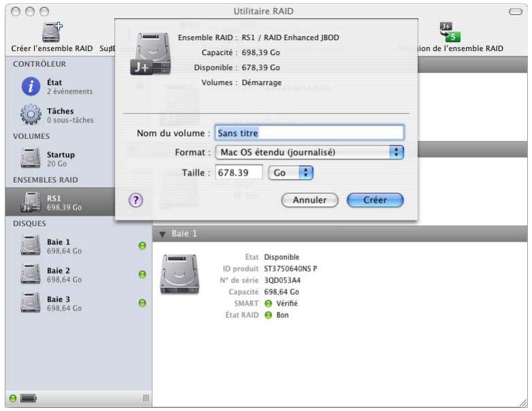This screenshot has width=532, height=411.
Task: Click the Nom du volume text field
Action: (x=310, y=133)
